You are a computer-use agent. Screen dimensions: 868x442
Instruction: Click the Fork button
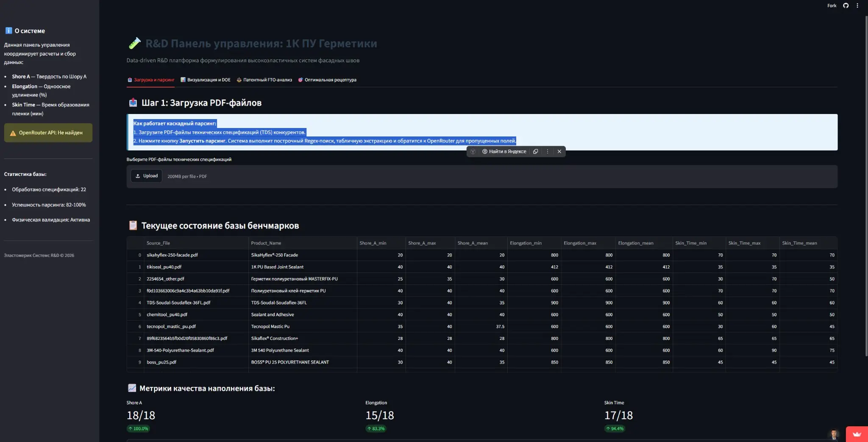[x=832, y=6]
